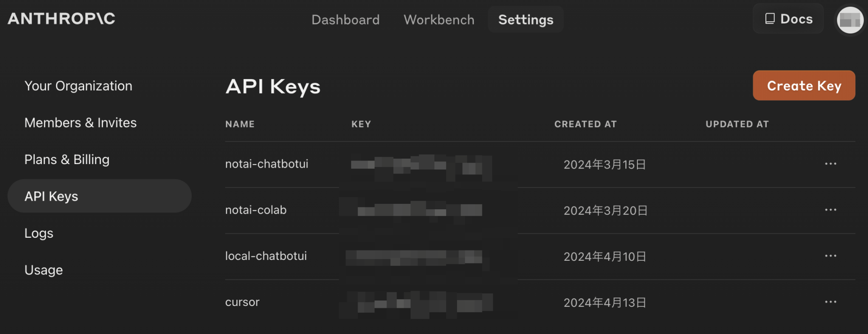Open more options for notai-colab key
This screenshot has width=868, height=334.
tap(830, 210)
